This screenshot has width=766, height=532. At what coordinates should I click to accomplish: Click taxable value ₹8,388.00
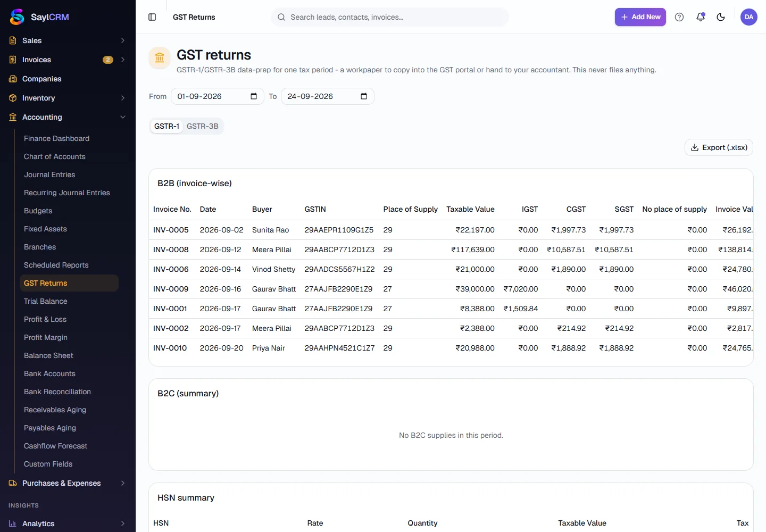pyautogui.click(x=477, y=309)
